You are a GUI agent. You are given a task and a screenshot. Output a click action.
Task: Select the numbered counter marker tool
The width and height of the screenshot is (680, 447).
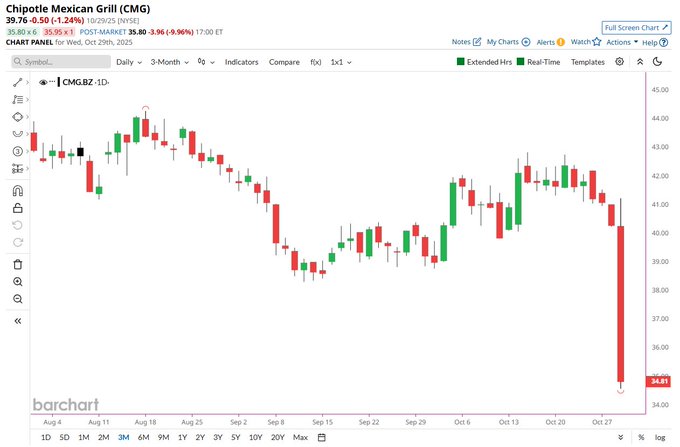[x=17, y=151]
